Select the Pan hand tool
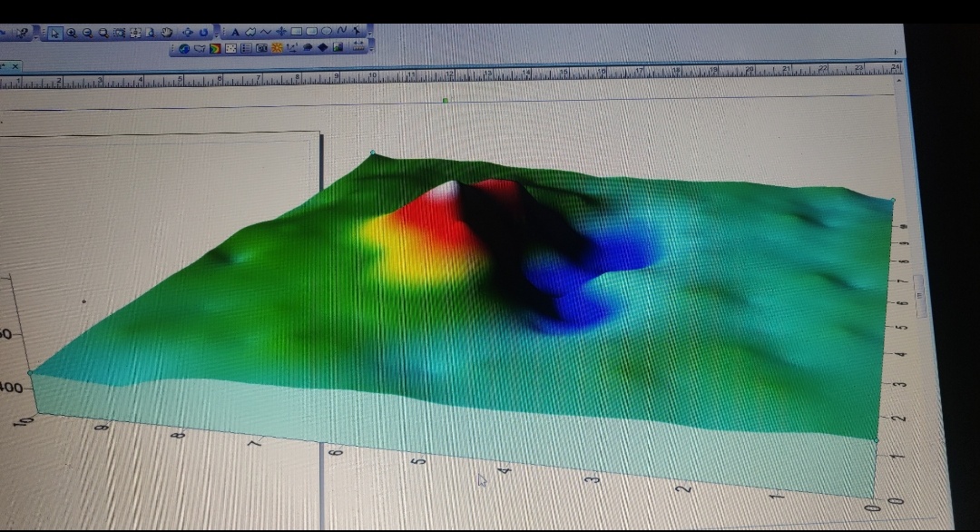This screenshot has height=532, width=980. coord(167,33)
